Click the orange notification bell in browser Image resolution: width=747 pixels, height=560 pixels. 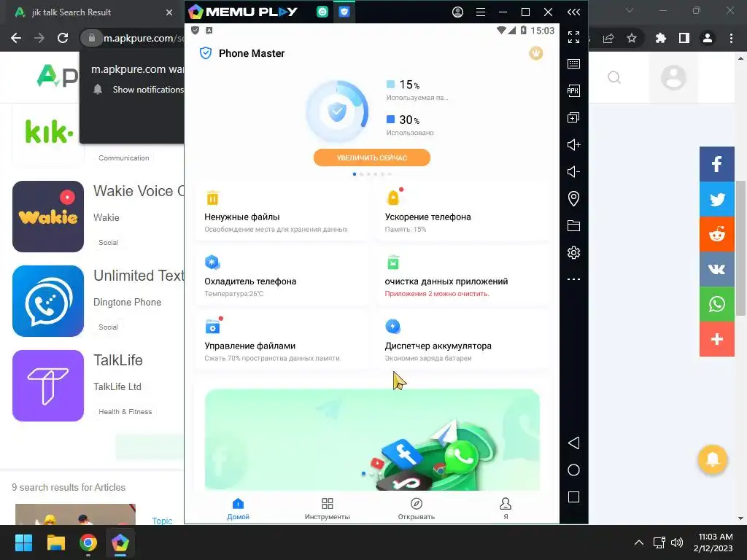pos(712,459)
